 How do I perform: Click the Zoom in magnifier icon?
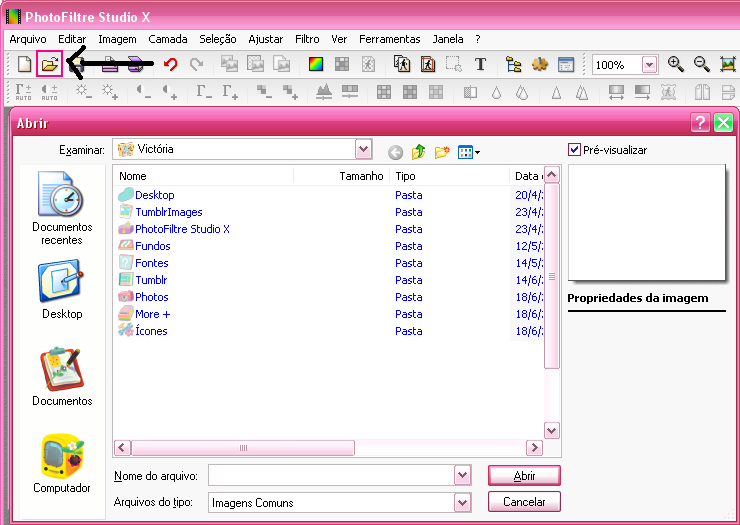(x=675, y=64)
